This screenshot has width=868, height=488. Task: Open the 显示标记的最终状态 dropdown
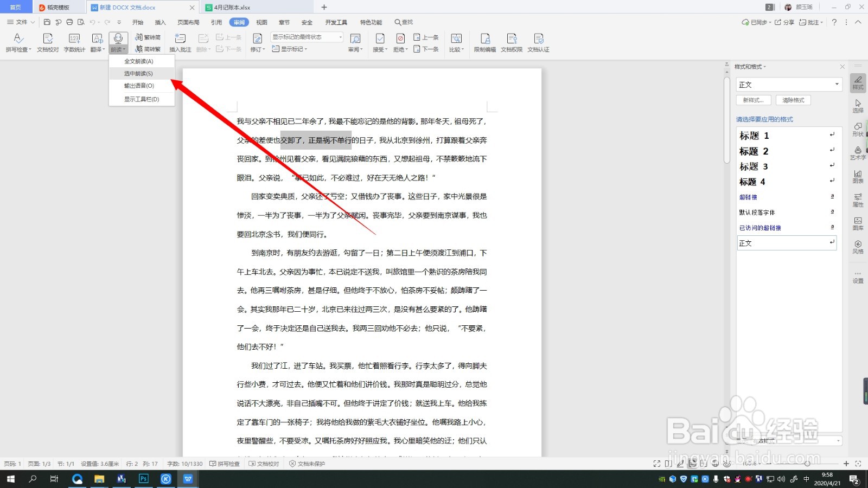[340, 37]
